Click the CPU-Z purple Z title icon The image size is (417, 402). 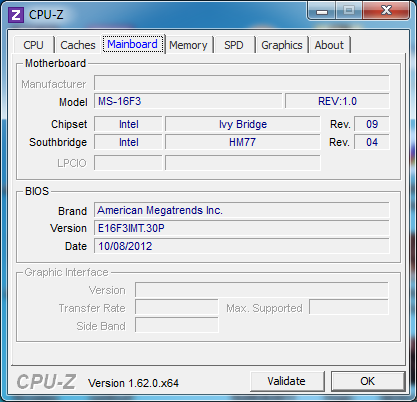[16, 15]
